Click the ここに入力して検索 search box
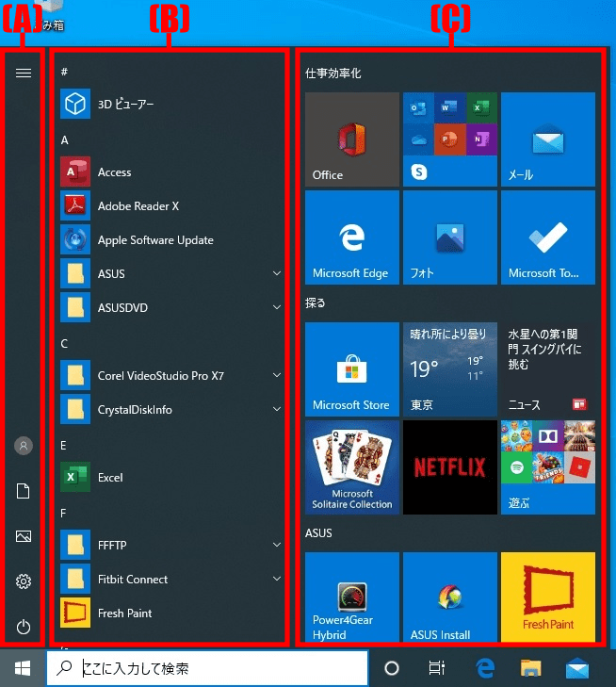The width and height of the screenshot is (616, 687). (x=207, y=668)
